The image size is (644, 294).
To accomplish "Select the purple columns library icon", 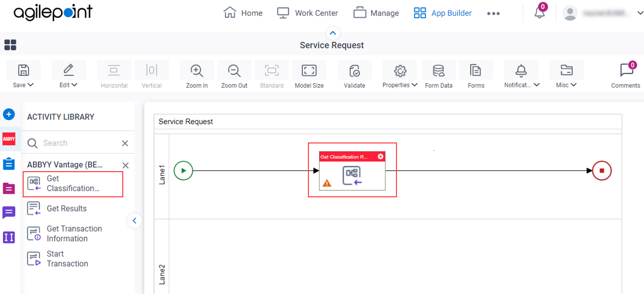I will 9,237.
